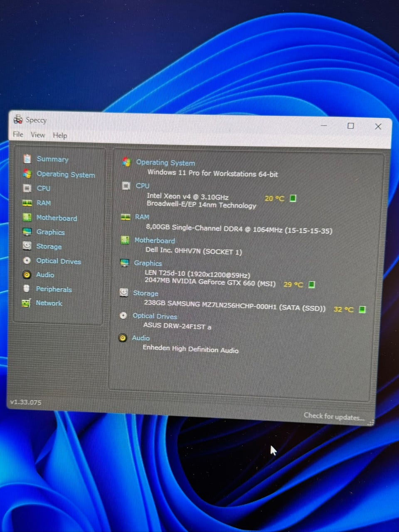Open the Network icon in the sidebar

tap(26, 303)
